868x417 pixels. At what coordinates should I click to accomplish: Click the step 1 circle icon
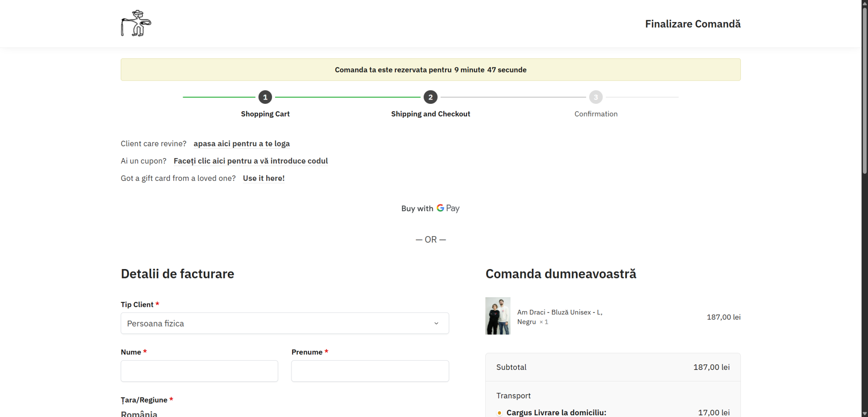[x=265, y=97]
